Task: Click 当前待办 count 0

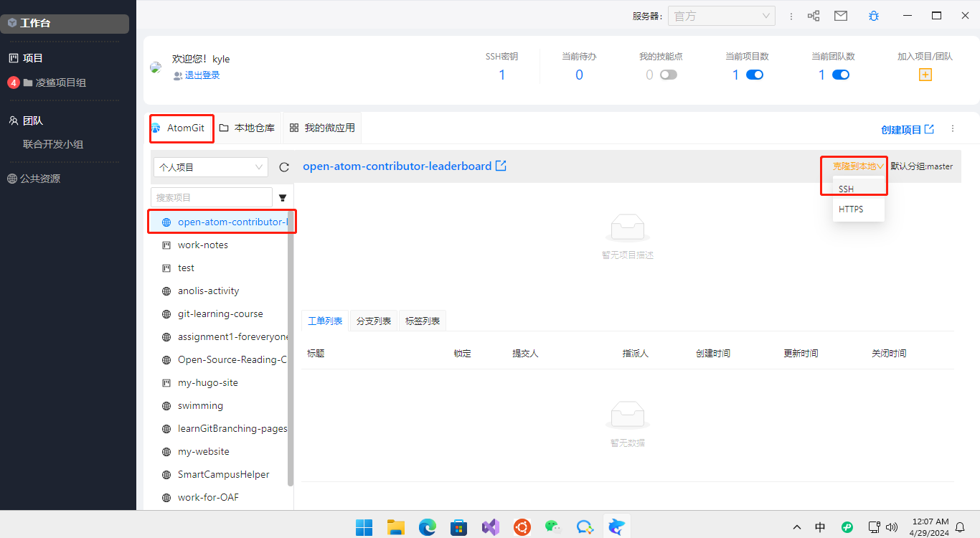Action: click(x=580, y=75)
